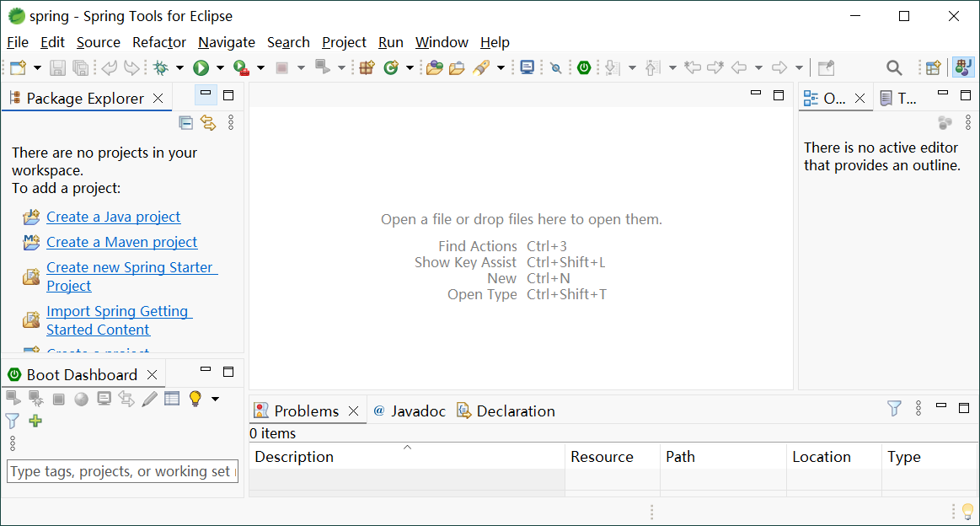Image resolution: width=980 pixels, height=526 pixels.
Task: Click the Open Perspective icon
Action: (933, 67)
